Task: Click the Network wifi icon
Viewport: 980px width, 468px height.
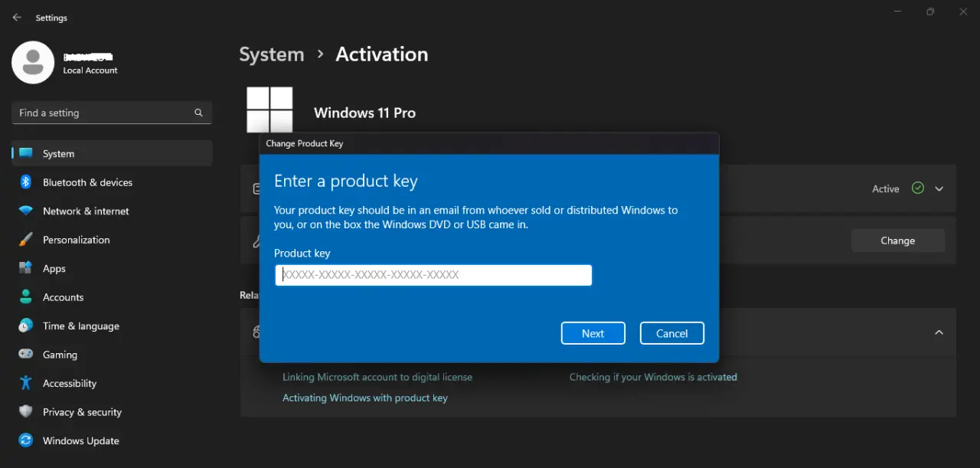Action: click(x=26, y=211)
